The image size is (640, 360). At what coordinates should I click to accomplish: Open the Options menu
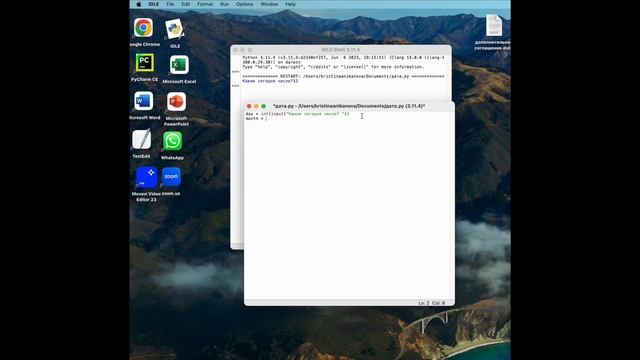(x=244, y=4)
